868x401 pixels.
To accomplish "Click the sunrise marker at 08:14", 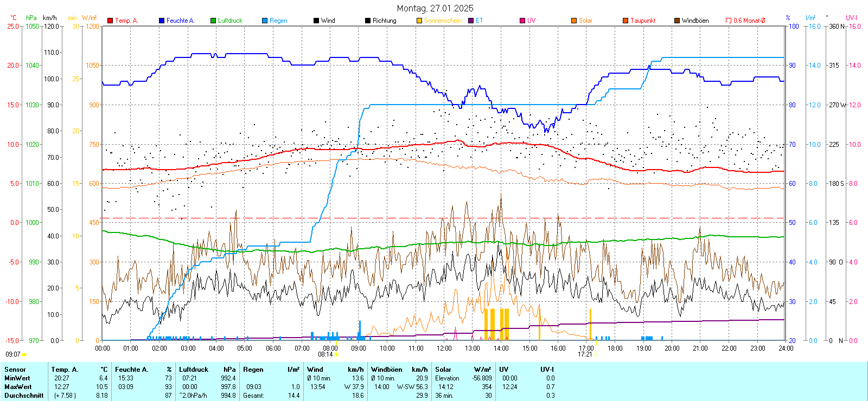I will coord(336,354).
